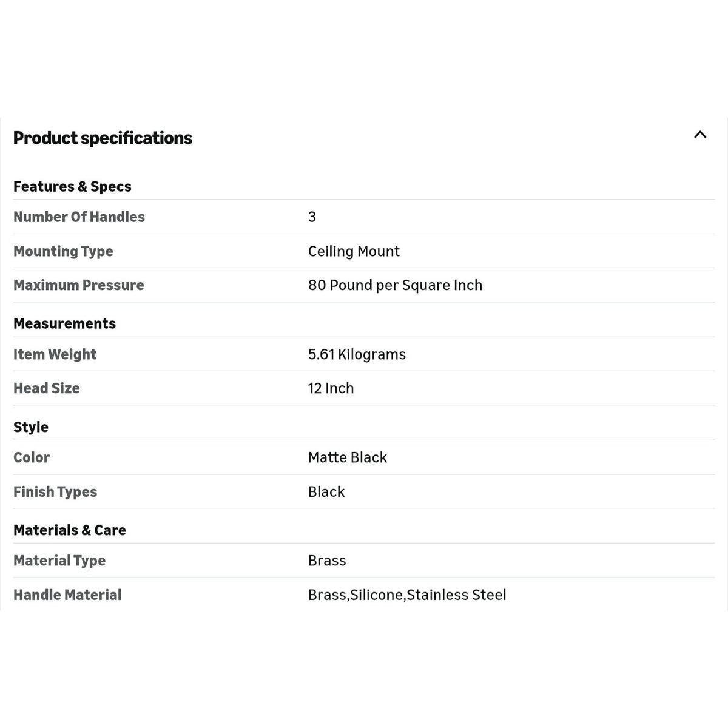
Task: Click the Number Of Handles label
Action: [79, 217]
